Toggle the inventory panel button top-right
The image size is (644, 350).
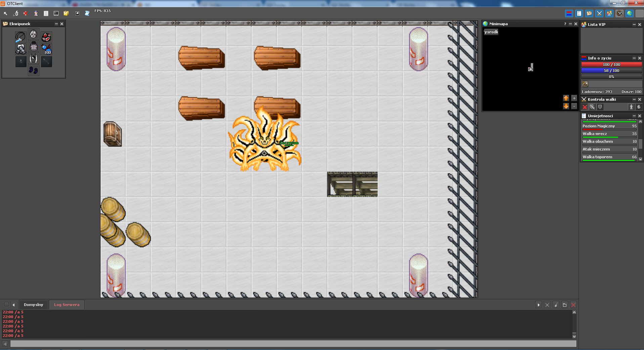tap(589, 13)
